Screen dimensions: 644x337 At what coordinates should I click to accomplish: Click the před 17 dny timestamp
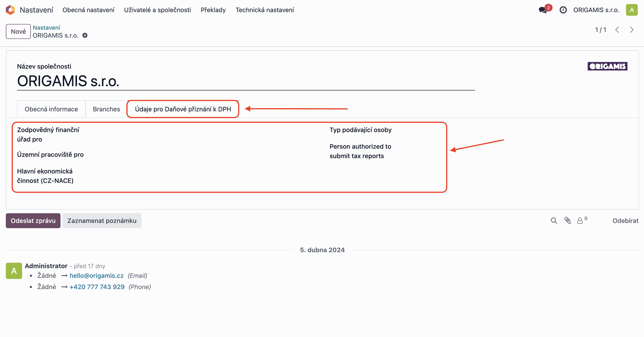89,266
